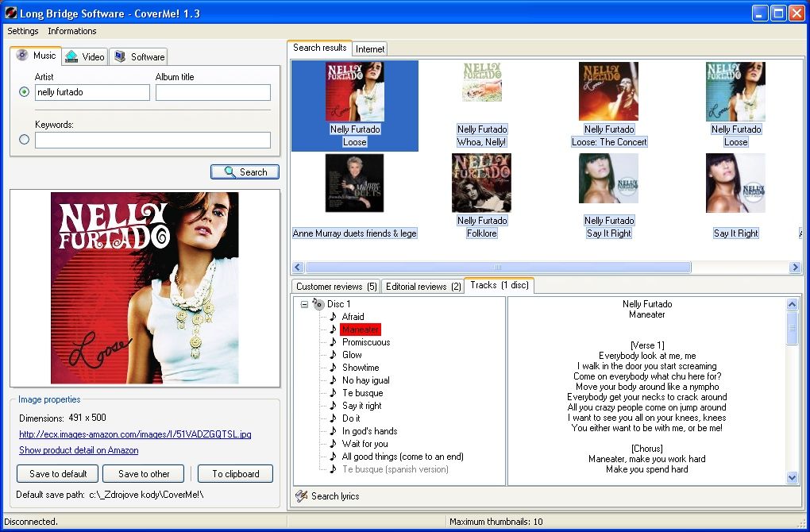The height and width of the screenshot is (532, 810).
Task: Select the Tracks (1 disc) tab
Action: 499,285
